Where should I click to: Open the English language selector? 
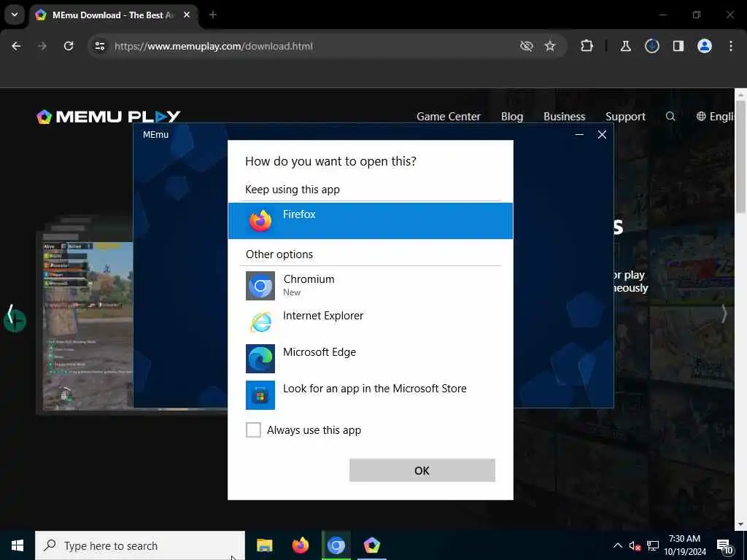(x=715, y=117)
